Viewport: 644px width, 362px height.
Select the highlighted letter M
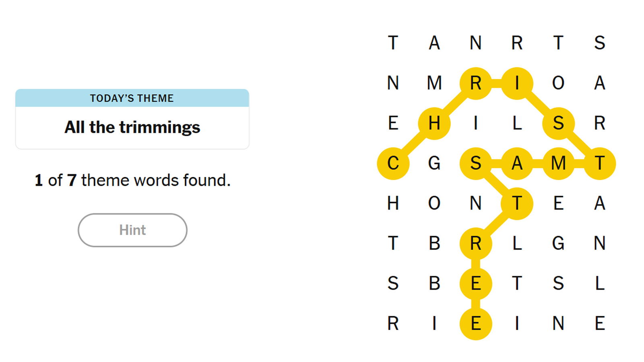click(558, 163)
